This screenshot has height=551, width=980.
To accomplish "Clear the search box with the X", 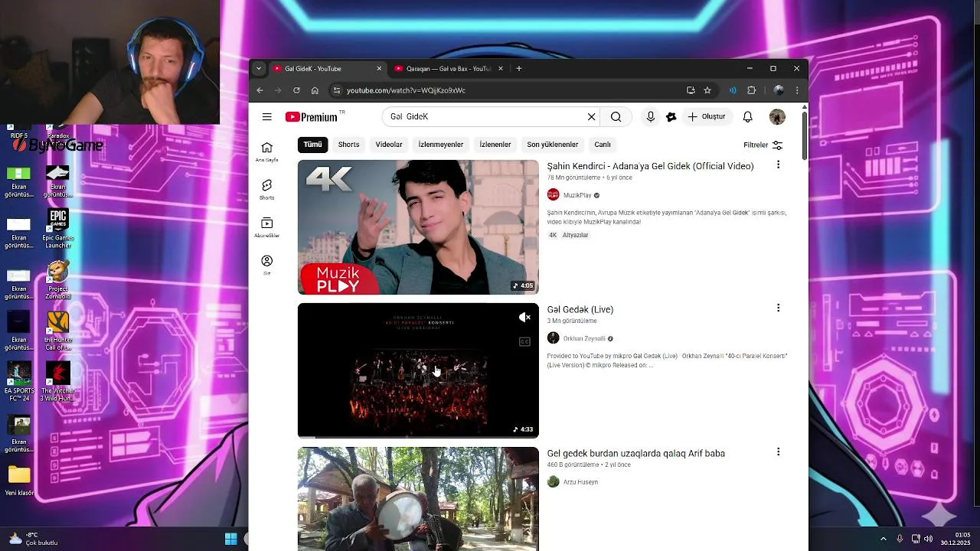I will pos(591,117).
